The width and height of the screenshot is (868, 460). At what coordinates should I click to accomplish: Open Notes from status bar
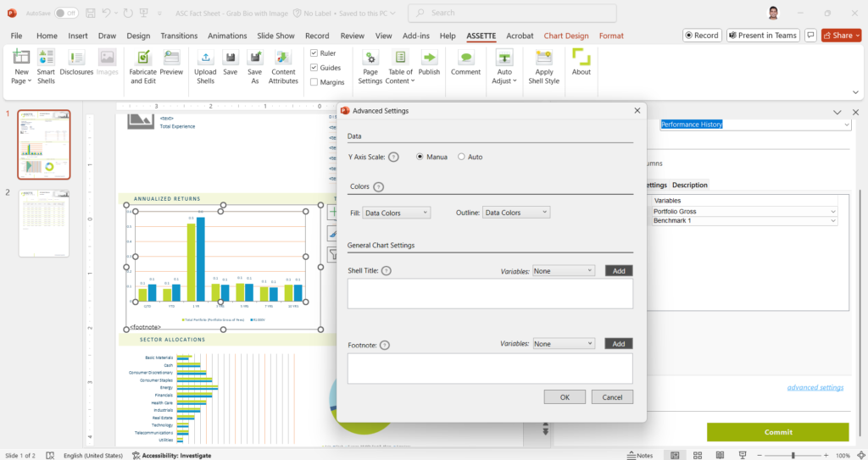pyautogui.click(x=640, y=455)
